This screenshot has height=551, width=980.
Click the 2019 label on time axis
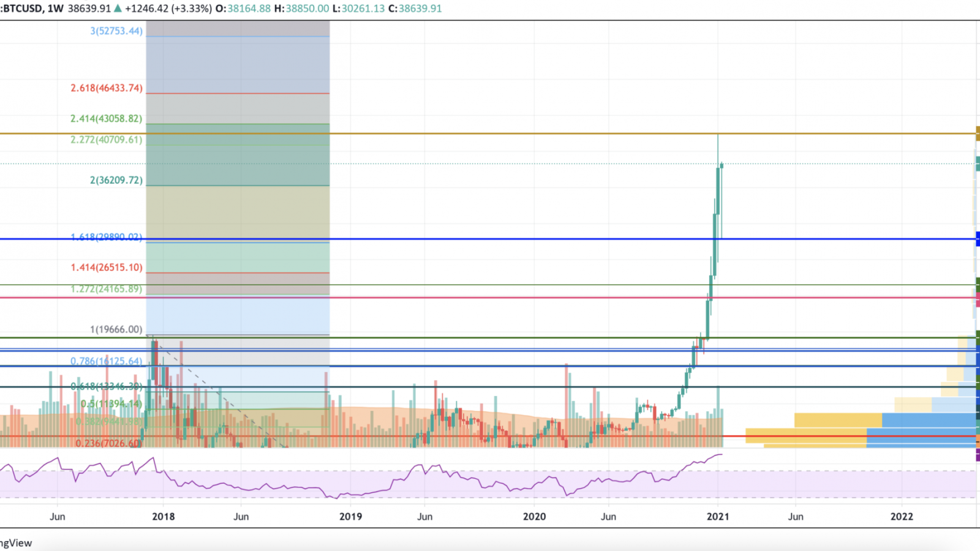[x=350, y=517]
